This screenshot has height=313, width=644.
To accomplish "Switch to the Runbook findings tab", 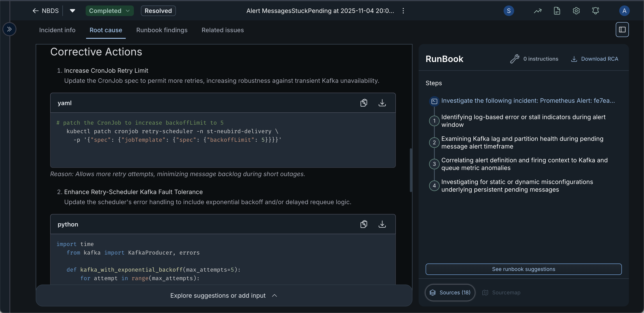I will (x=162, y=30).
